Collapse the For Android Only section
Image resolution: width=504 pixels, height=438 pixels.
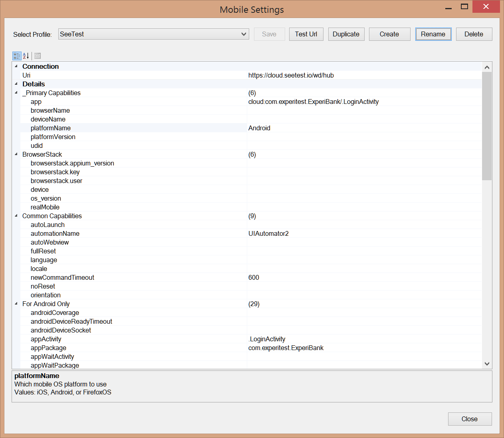coord(16,304)
